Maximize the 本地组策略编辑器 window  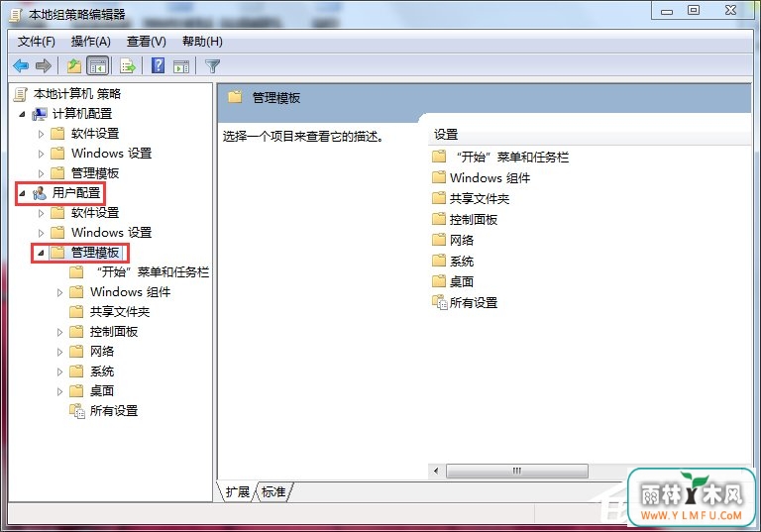tap(694, 10)
